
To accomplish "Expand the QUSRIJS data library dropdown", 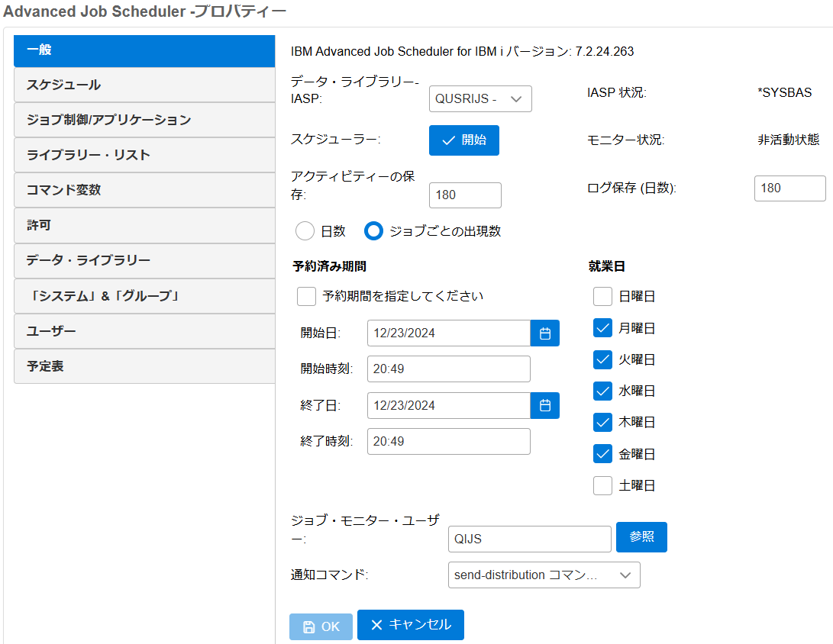I will [x=480, y=98].
